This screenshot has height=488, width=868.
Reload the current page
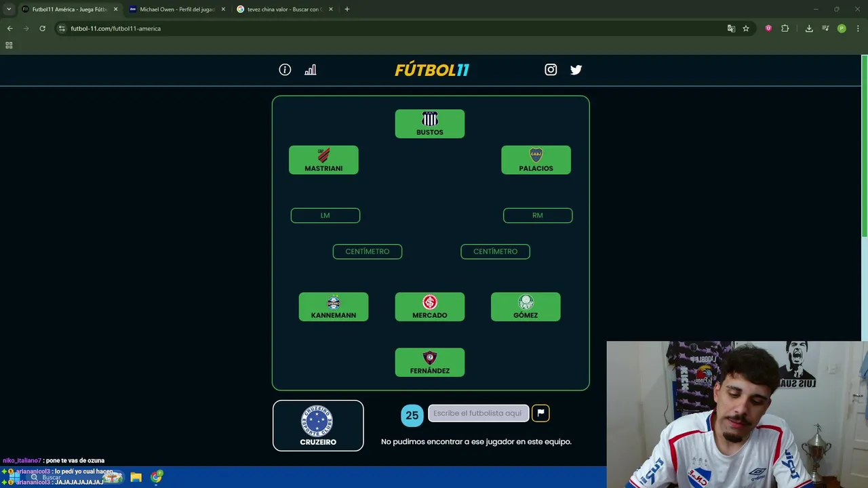42,28
